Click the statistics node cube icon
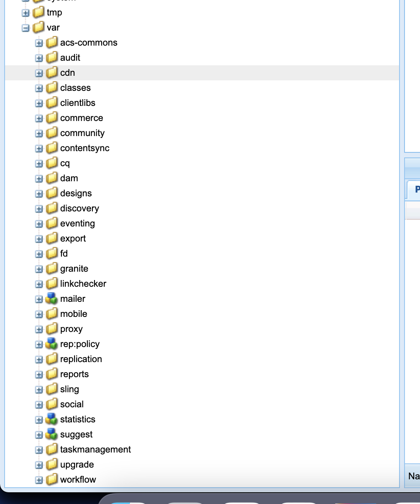Screen dimensions: 420x504 (x=51, y=419)
